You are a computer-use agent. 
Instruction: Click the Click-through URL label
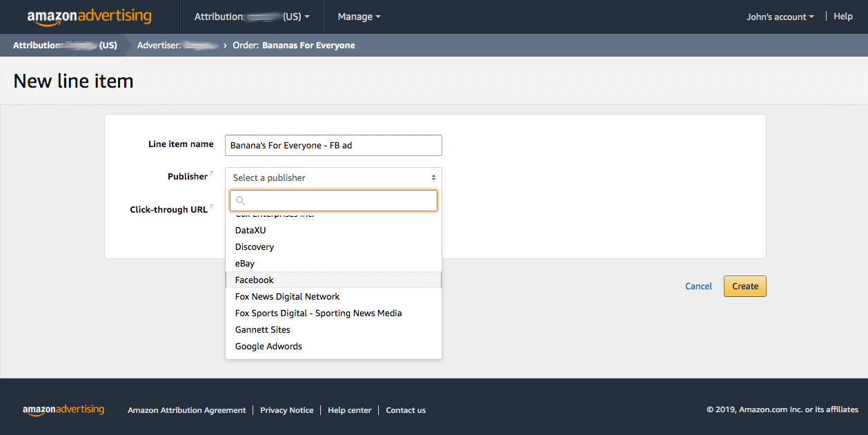click(168, 210)
